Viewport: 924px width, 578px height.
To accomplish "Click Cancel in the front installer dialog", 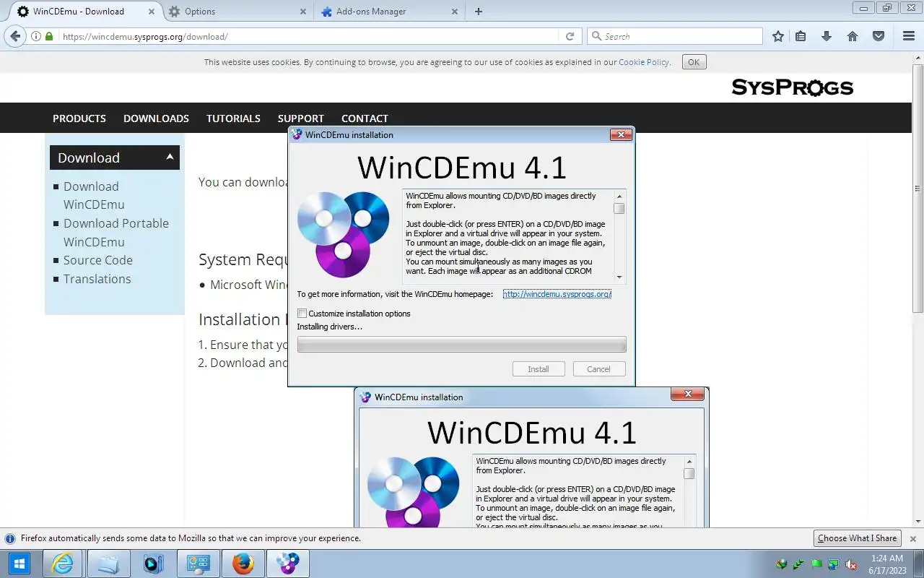I will tap(598, 369).
